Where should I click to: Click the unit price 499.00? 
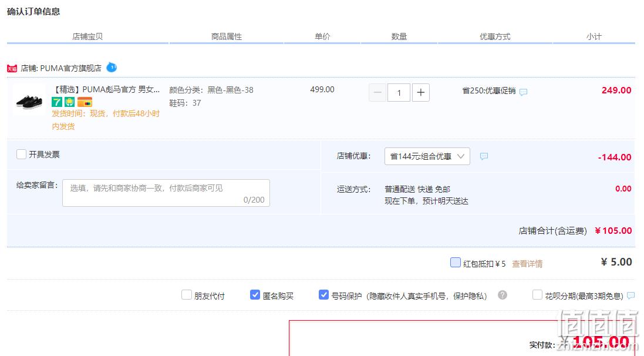point(322,90)
